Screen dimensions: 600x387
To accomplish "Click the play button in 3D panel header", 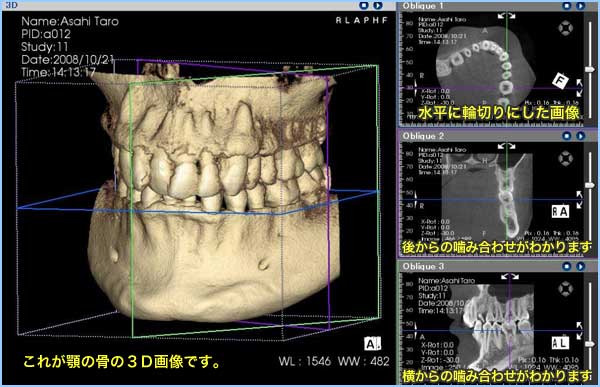I will click(378, 5).
